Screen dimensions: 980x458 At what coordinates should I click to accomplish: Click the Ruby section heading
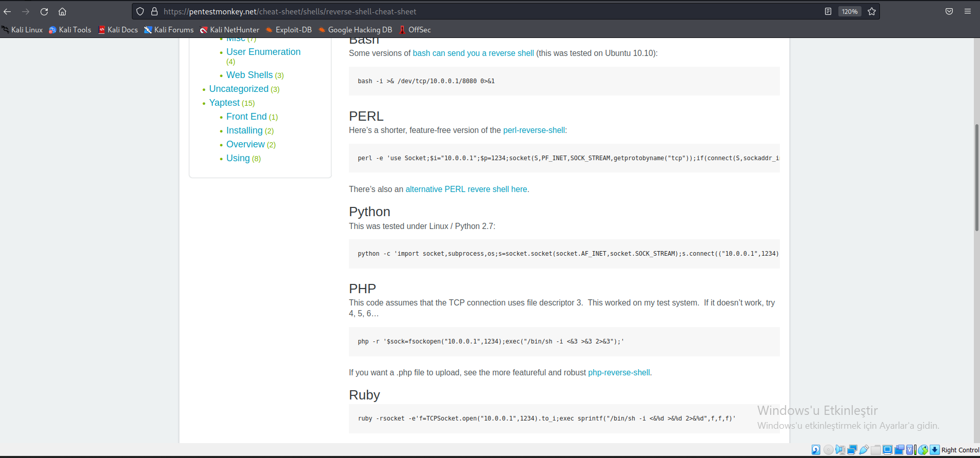pos(364,395)
